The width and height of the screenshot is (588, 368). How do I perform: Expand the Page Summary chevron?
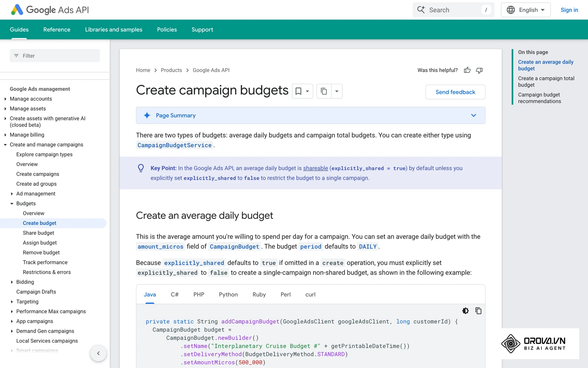[474, 116]
